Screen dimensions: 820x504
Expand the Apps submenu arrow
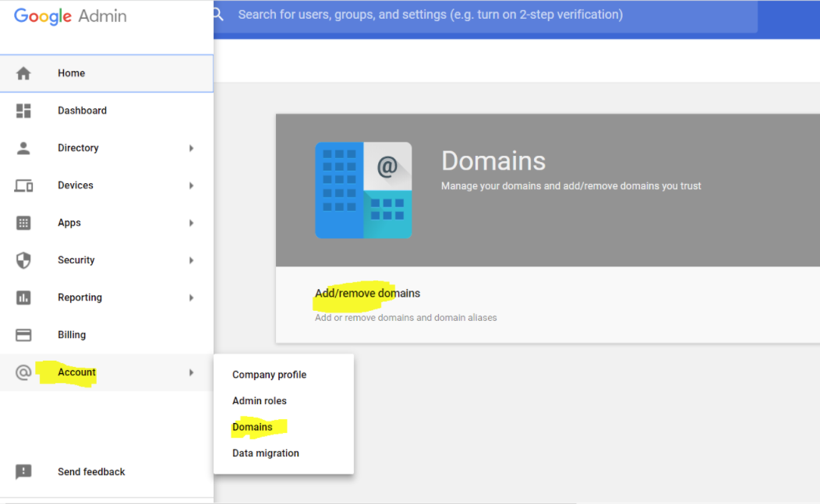tap(192, 224)
